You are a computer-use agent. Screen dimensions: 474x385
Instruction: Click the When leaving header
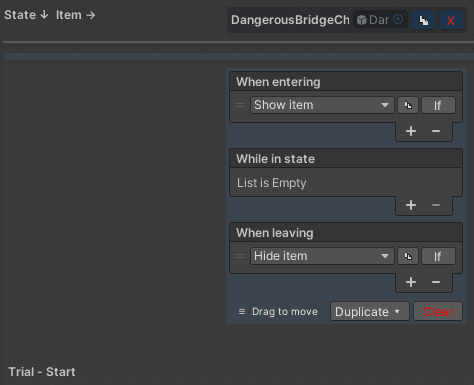point(346,233)
